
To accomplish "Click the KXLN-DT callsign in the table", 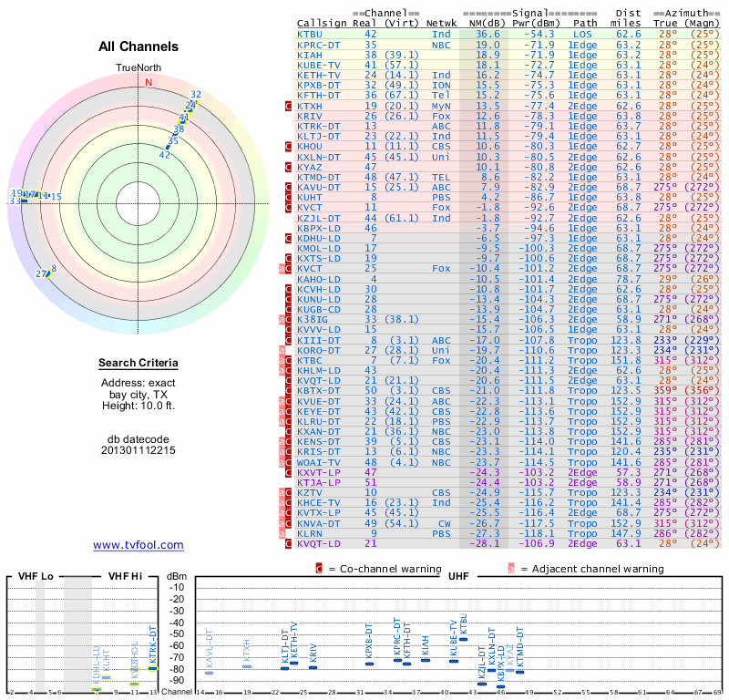I will (x=319, y=157).
